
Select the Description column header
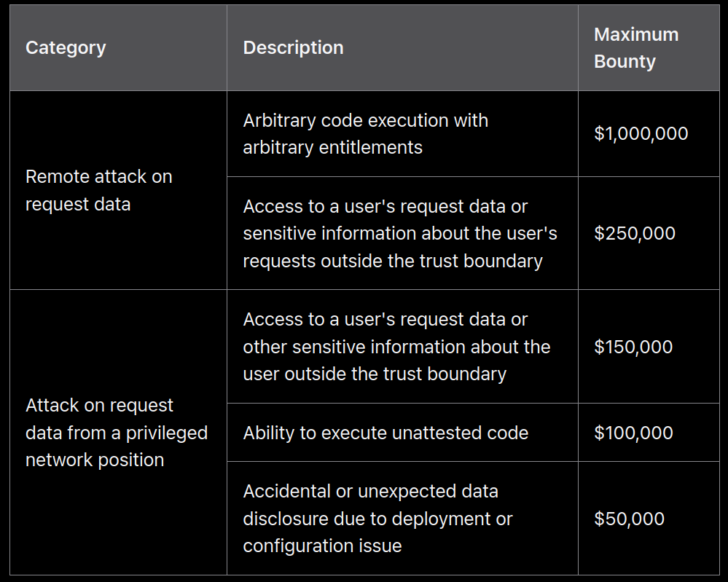(x=293, y=48)
